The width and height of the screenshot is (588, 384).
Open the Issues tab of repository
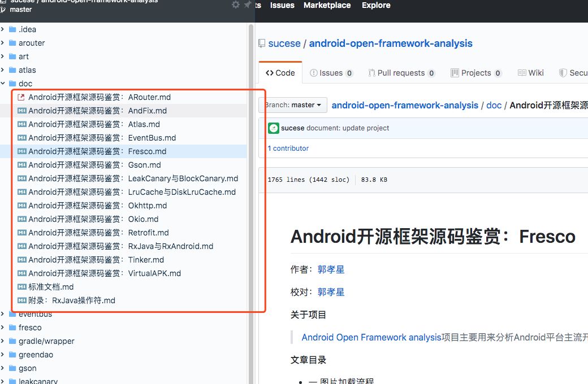(331, 73)
